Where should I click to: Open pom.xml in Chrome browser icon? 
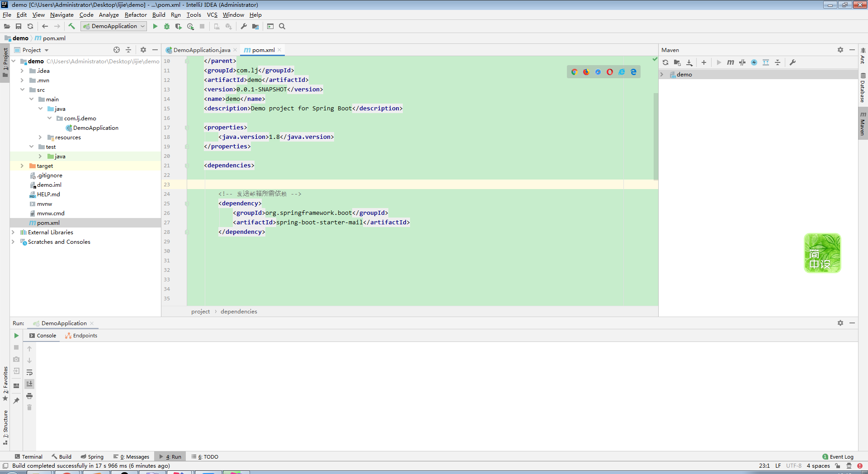[x=574, y=72]
